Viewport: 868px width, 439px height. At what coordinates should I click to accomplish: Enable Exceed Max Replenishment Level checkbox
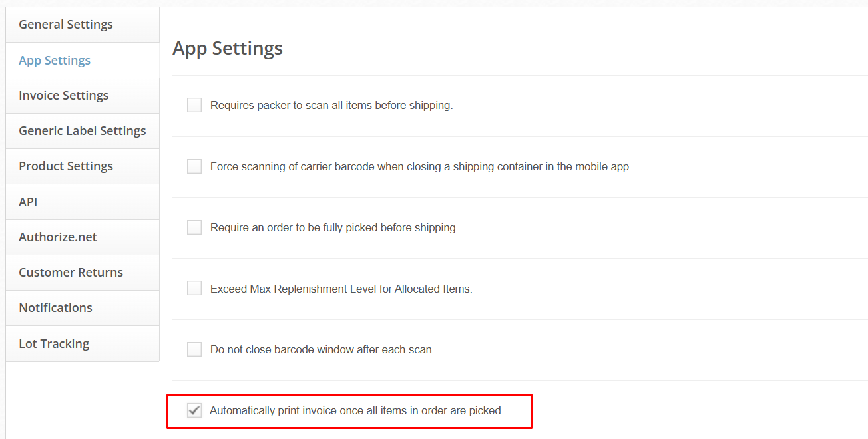[194, 288]
